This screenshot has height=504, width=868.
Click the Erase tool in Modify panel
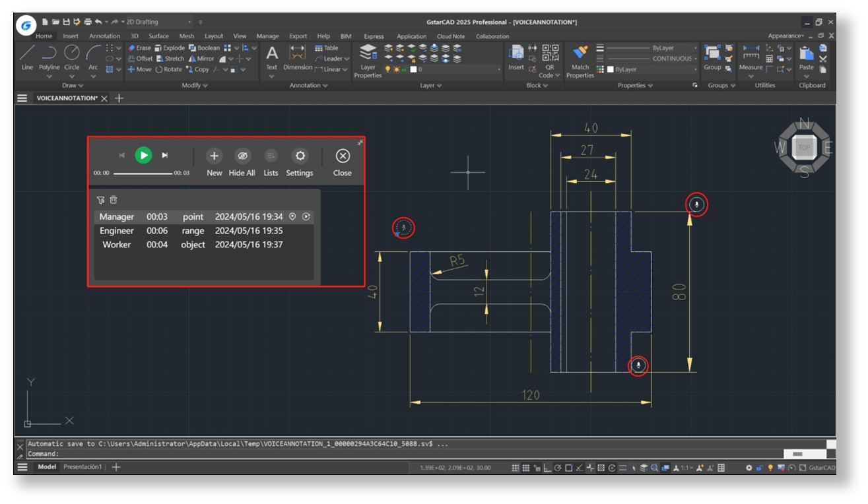tap(139, 48)
